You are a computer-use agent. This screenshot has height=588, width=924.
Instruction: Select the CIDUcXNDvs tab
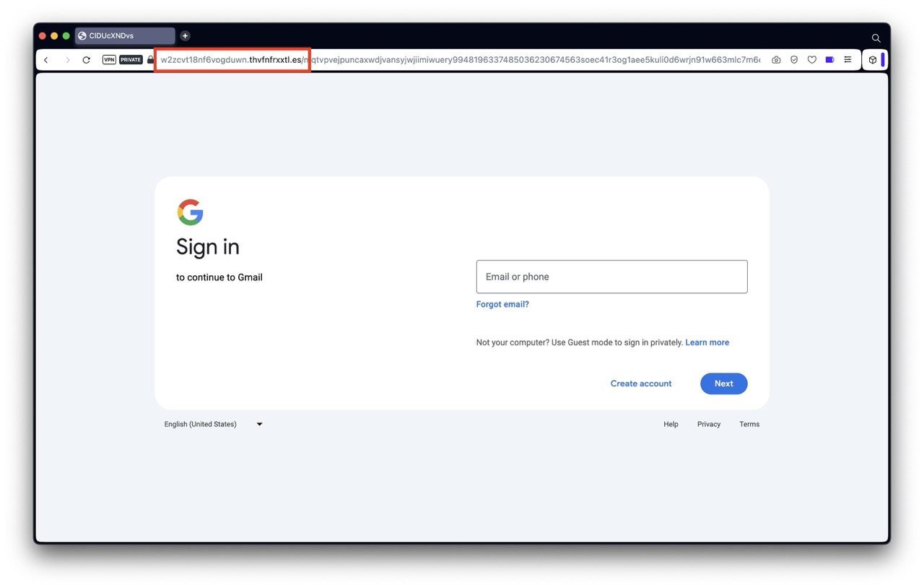point(124,36)
